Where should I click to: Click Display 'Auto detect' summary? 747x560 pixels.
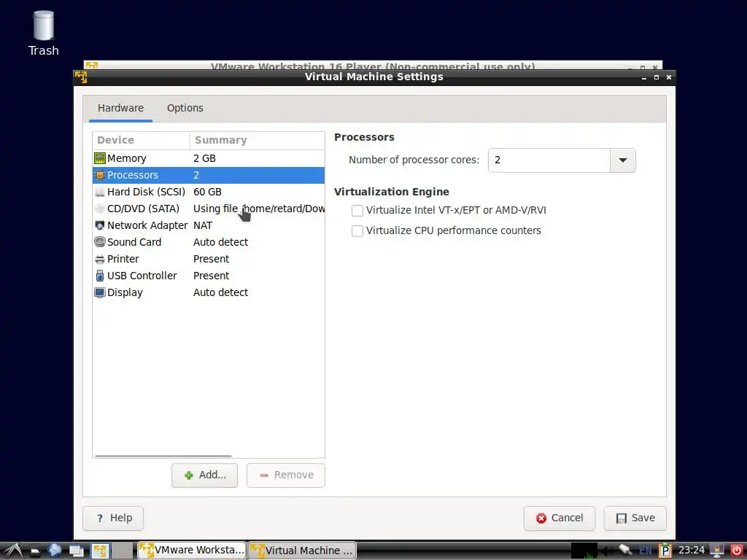(x=220, y=292)
